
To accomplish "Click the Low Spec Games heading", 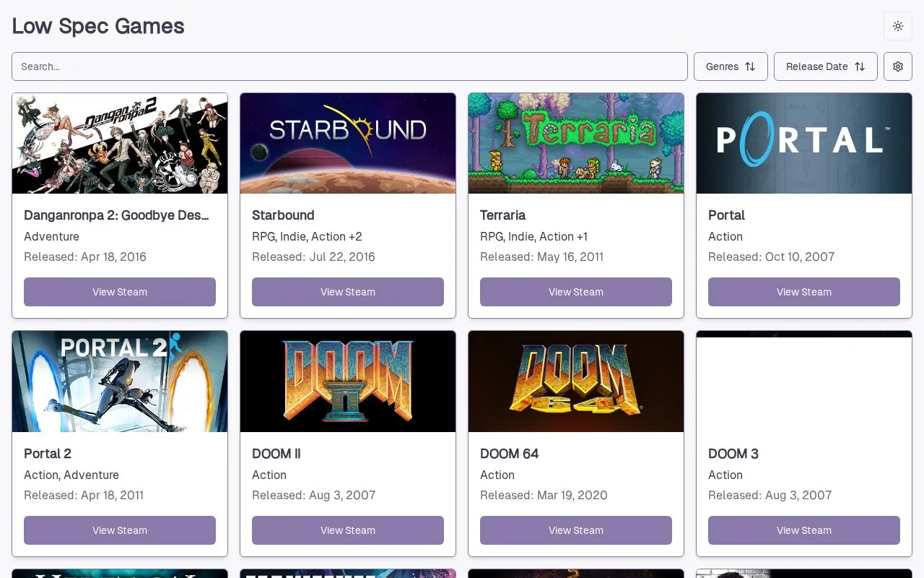I will pos(98,26).
